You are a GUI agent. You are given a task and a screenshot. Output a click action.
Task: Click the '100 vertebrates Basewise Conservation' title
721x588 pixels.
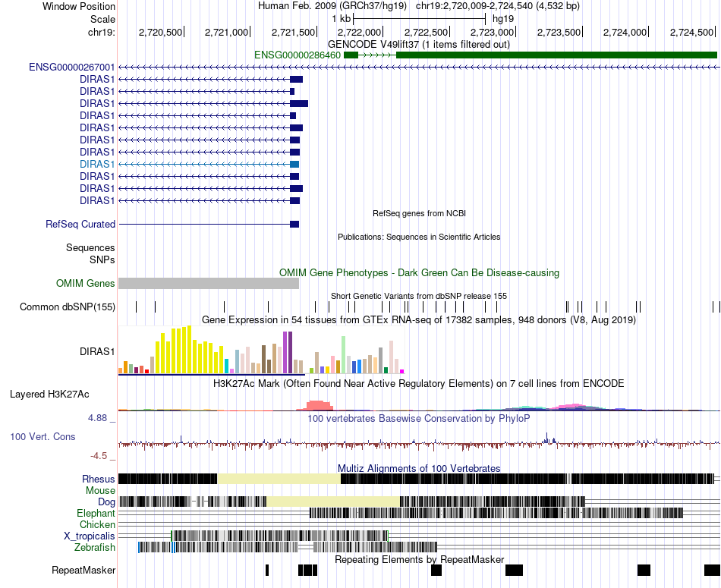click(x=419, y=418)
